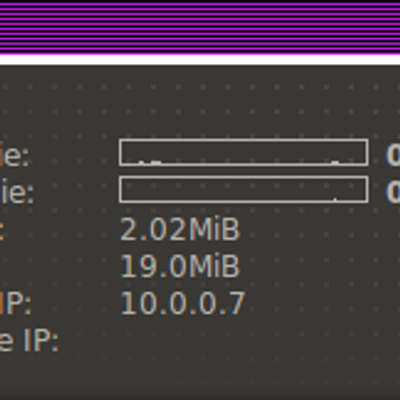Screen dimensions: 400x400
Task: Click the purple striped band at top
Action: (200, 27)
